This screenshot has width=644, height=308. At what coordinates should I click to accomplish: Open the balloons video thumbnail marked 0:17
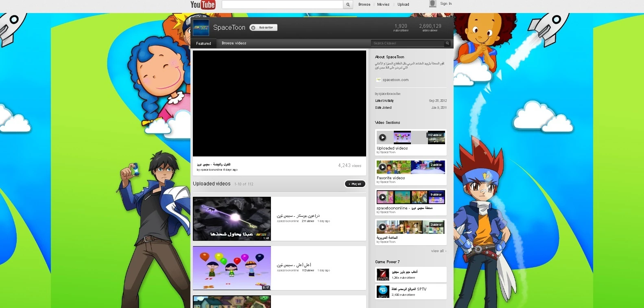[232, 268]
